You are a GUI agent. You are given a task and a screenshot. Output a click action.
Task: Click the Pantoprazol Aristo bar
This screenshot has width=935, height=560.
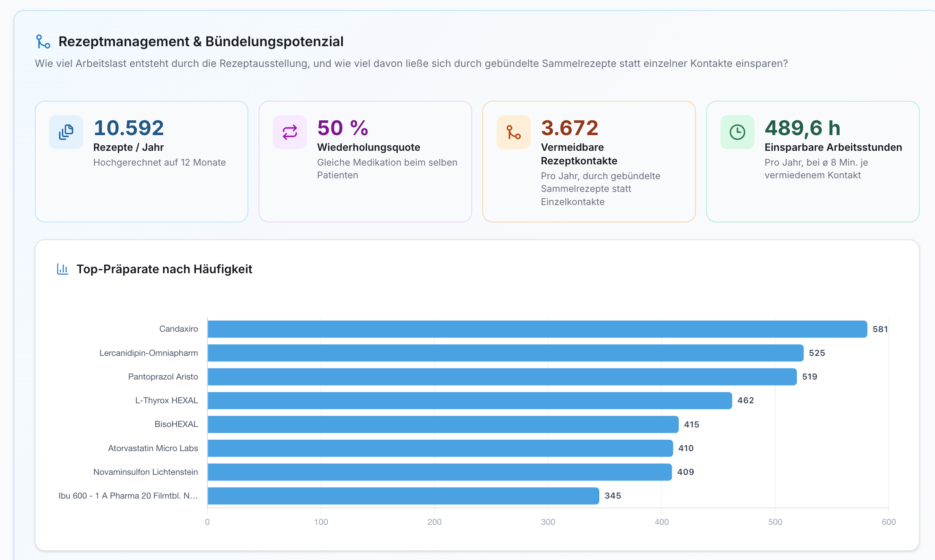point(502,377)
